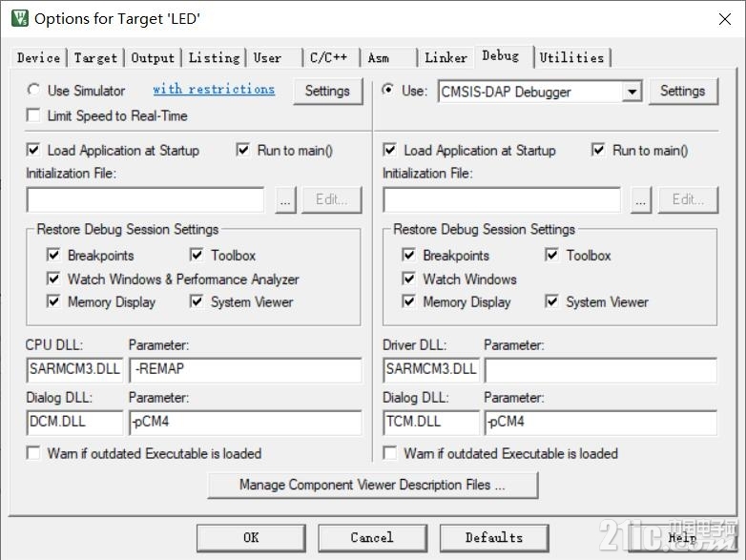Browse for simulator initialization file with ellipsis button
The width and height of the screenshot is (746, 560).
click(285, 200)
